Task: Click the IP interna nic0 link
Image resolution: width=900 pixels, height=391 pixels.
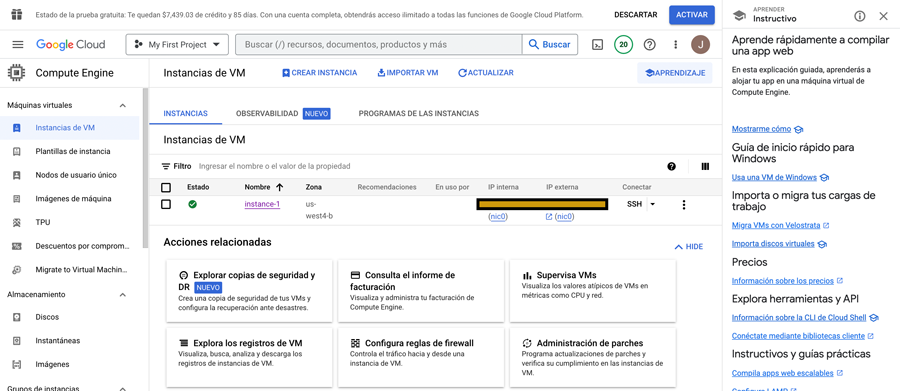Action: [498, 216]
